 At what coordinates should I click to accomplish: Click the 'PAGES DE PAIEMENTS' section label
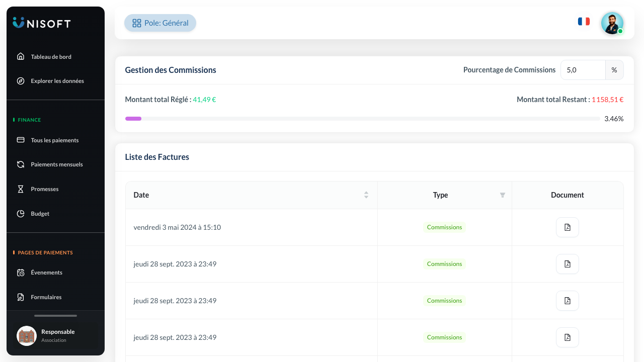[x=45, y=252]
